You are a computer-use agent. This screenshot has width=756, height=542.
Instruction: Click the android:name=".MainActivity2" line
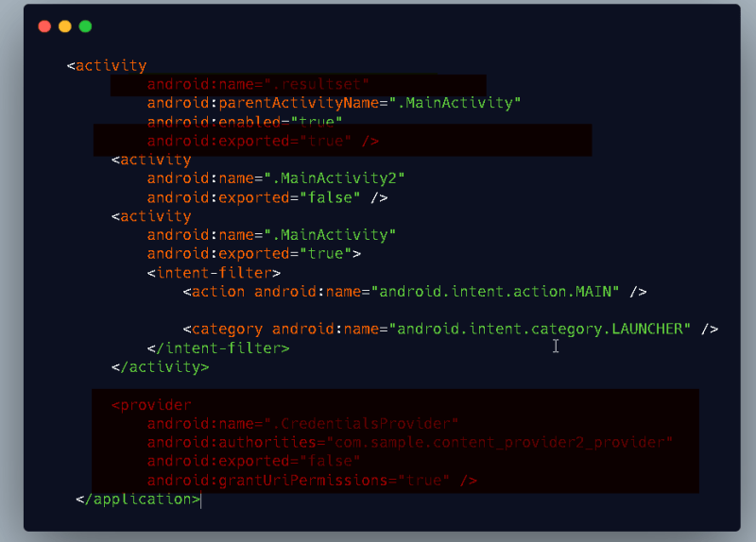click(276, 178)
